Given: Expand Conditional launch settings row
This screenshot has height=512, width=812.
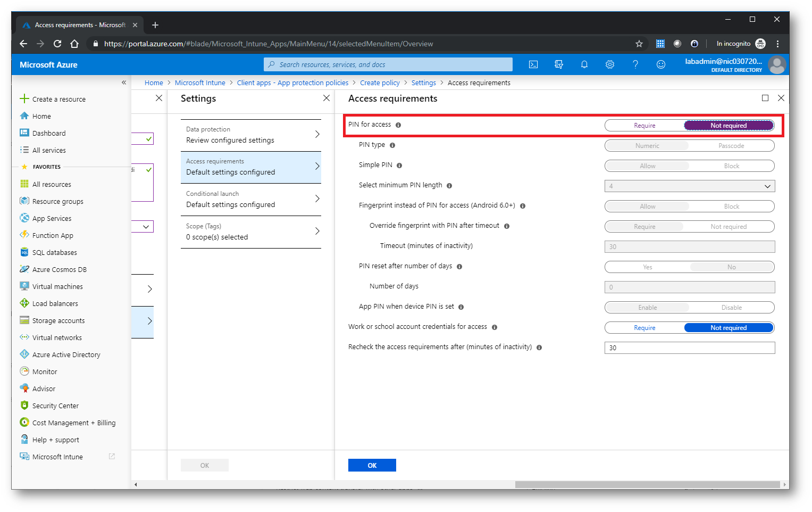Looking at the screenshot, I should [x=251, y=200].
